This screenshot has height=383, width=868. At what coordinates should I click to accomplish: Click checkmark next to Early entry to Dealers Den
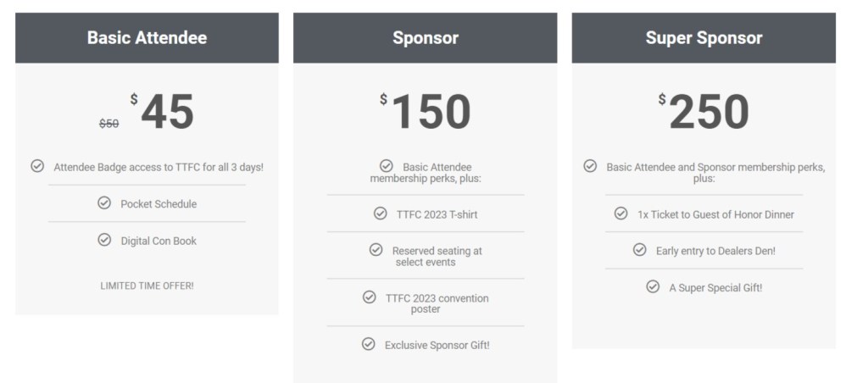click(640, 250)
